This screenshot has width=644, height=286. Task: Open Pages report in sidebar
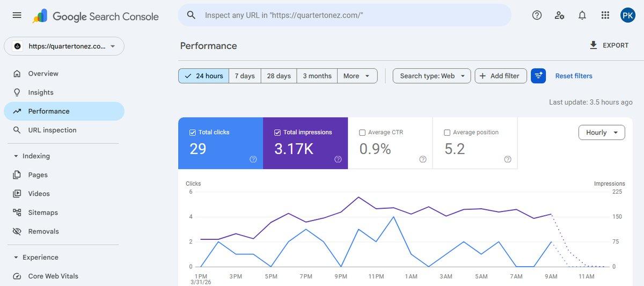tap(64, 175)
